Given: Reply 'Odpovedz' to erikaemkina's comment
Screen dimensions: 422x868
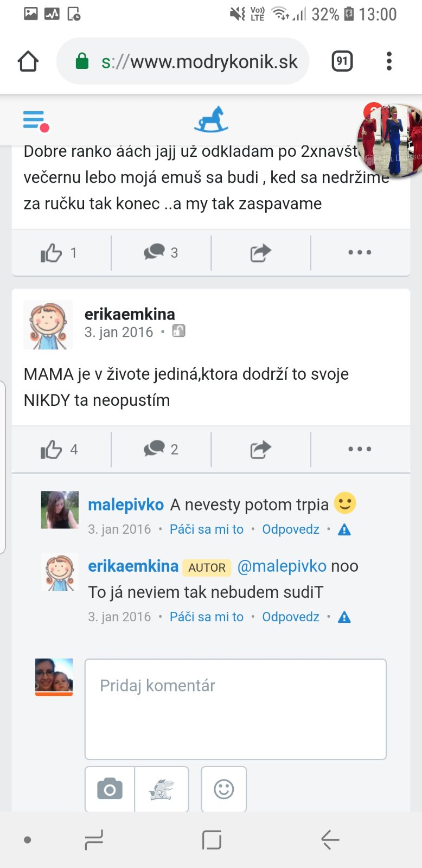Looking at the screenshot, I should (290, 617).
